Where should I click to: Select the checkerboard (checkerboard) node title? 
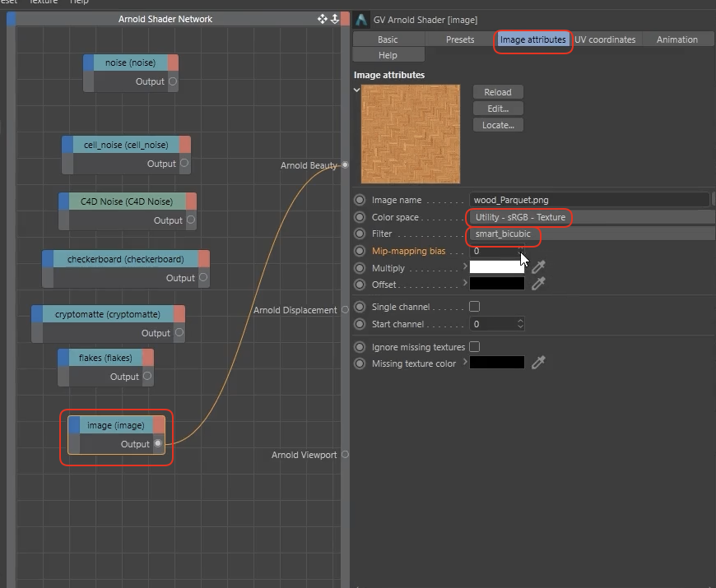point(126,259)
